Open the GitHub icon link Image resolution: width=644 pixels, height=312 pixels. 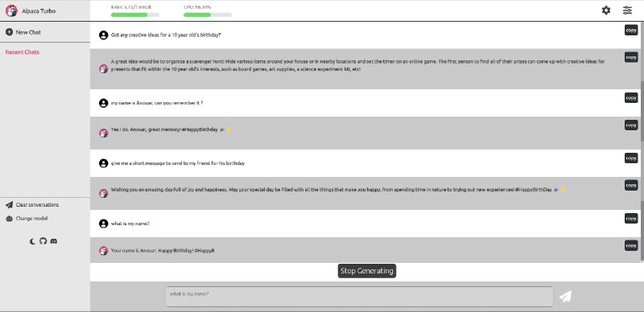coord(43,241)
